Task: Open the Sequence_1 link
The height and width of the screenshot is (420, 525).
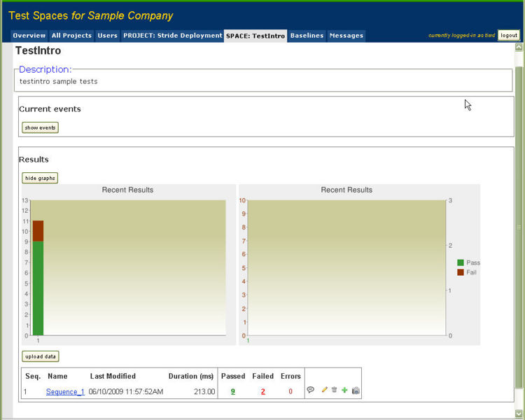Action: [65, 391]
